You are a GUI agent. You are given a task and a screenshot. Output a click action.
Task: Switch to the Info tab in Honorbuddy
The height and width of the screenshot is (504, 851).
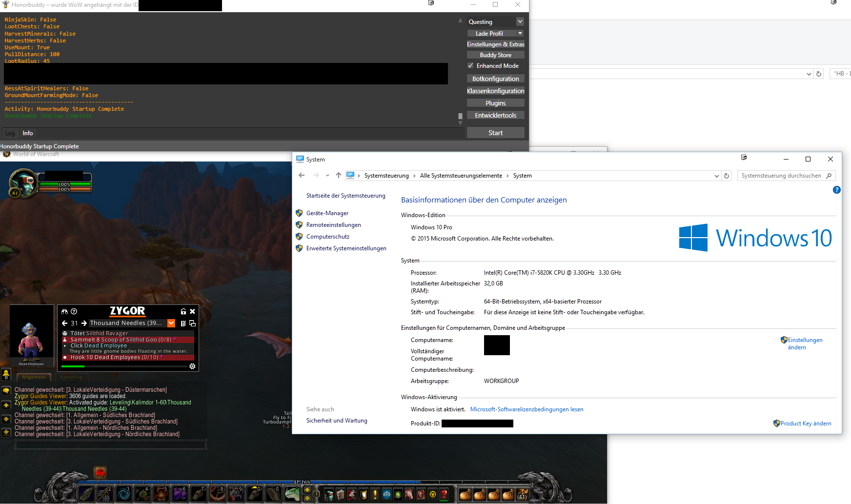pos(28,133)
